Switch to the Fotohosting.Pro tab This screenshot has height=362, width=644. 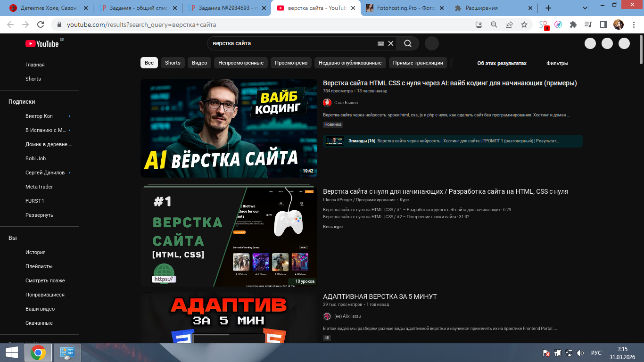tap(405, 8)
